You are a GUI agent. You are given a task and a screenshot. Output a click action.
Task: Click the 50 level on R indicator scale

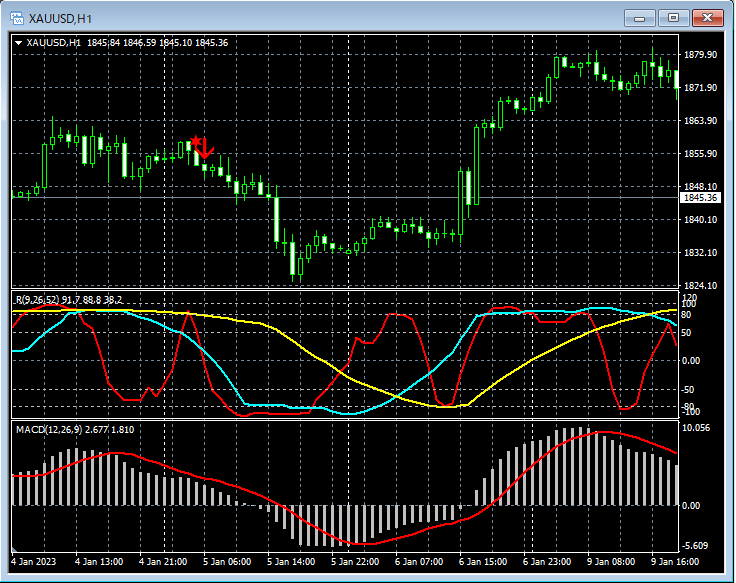coord(686,333)
